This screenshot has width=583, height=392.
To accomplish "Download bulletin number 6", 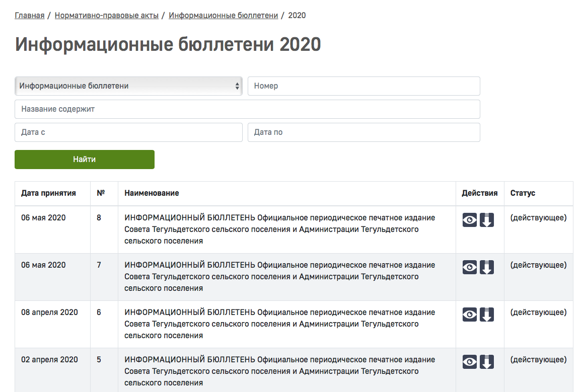I will click(487, 315).
